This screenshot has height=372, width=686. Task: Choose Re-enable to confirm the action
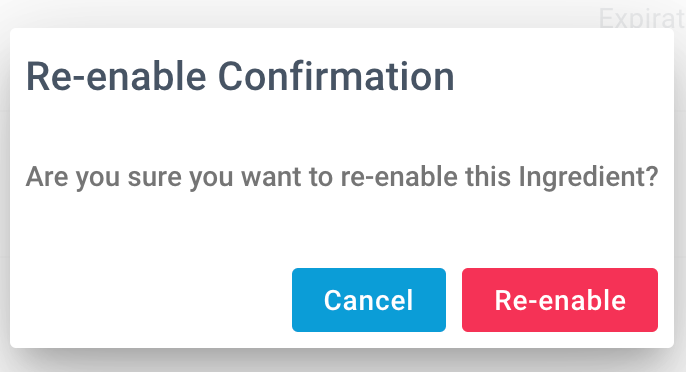560,300
